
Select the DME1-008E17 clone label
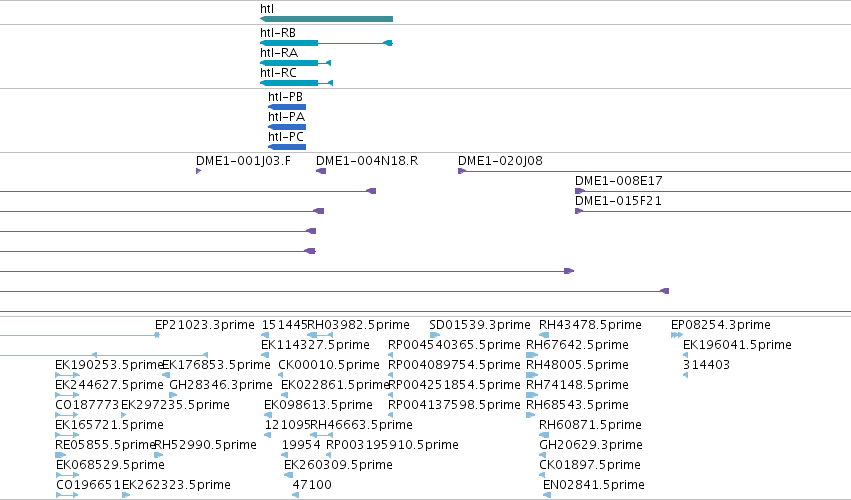619,181
